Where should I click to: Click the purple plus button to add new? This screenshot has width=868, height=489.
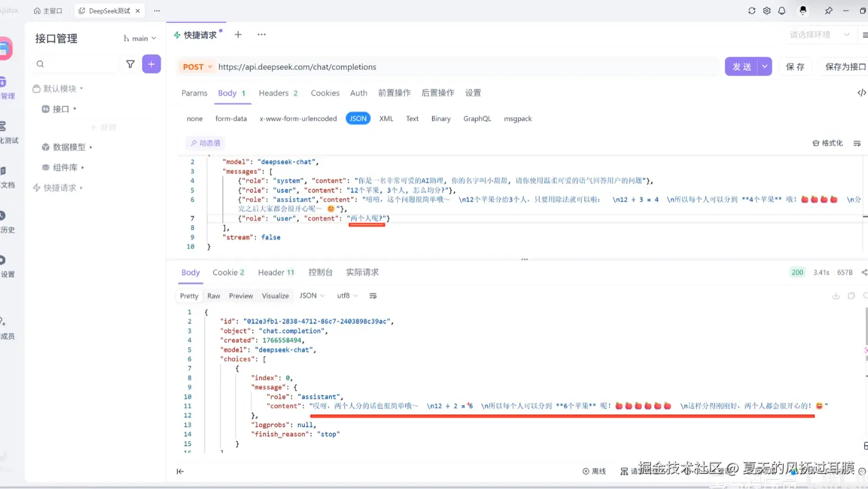coord(151,64)
